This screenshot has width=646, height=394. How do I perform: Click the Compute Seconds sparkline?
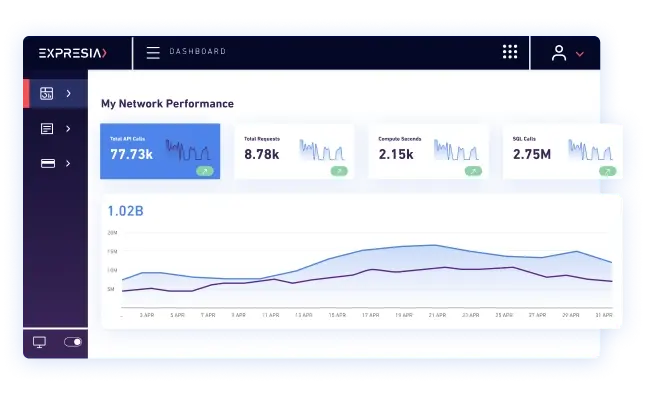[x=456, y=150]
